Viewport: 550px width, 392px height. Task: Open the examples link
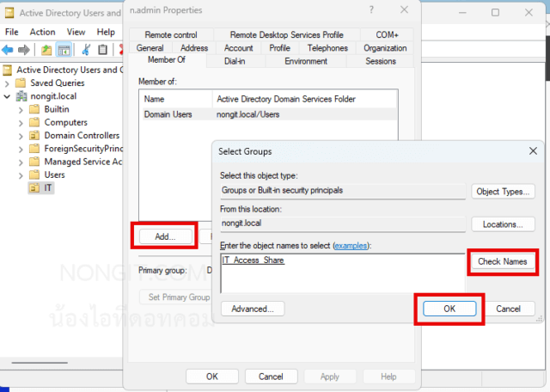[x=351, y=246]
